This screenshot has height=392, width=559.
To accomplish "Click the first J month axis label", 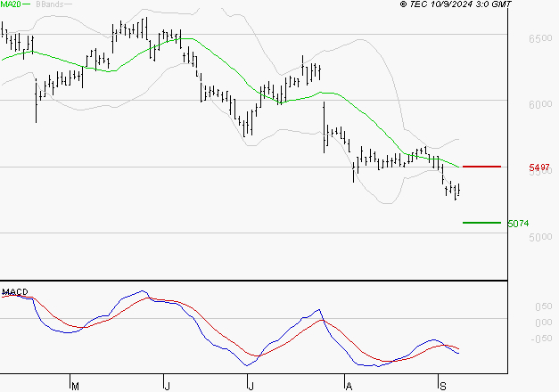I will coord(168,387).
